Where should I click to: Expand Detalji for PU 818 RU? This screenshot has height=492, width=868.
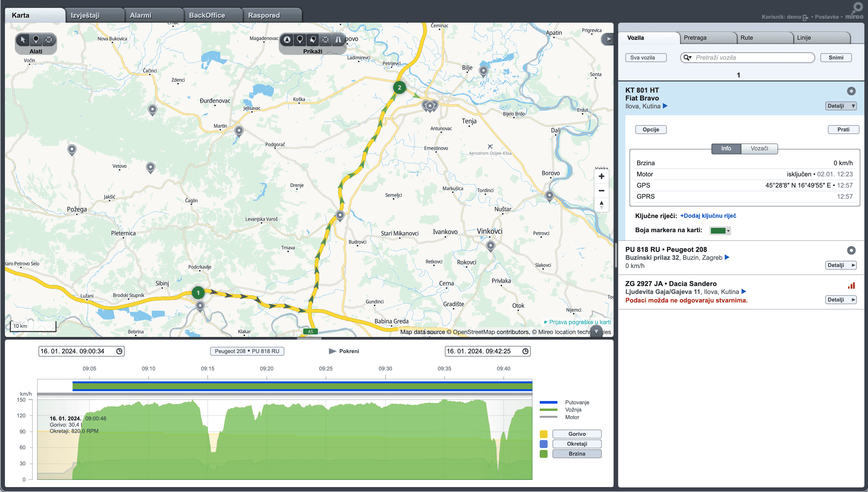[x=841, y=265]
